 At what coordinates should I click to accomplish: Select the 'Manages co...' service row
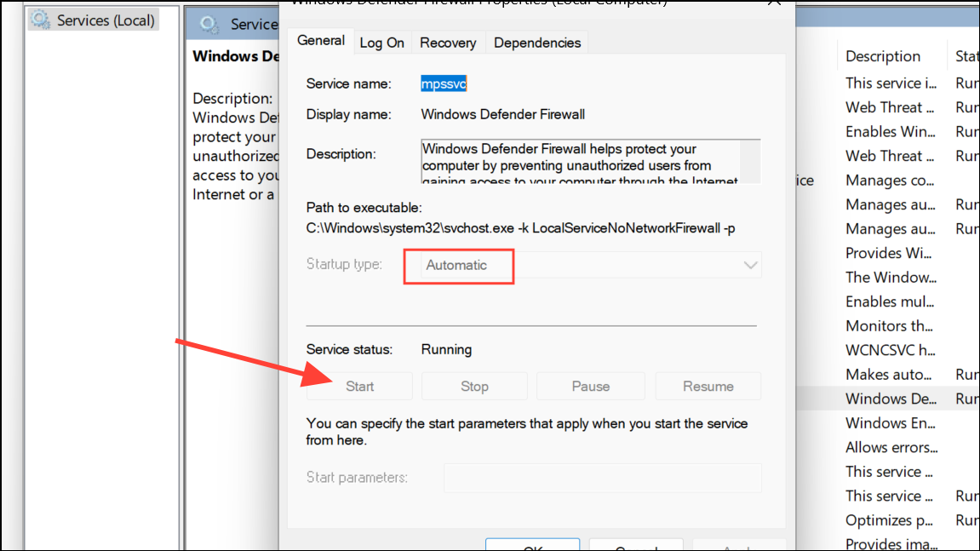890,181
